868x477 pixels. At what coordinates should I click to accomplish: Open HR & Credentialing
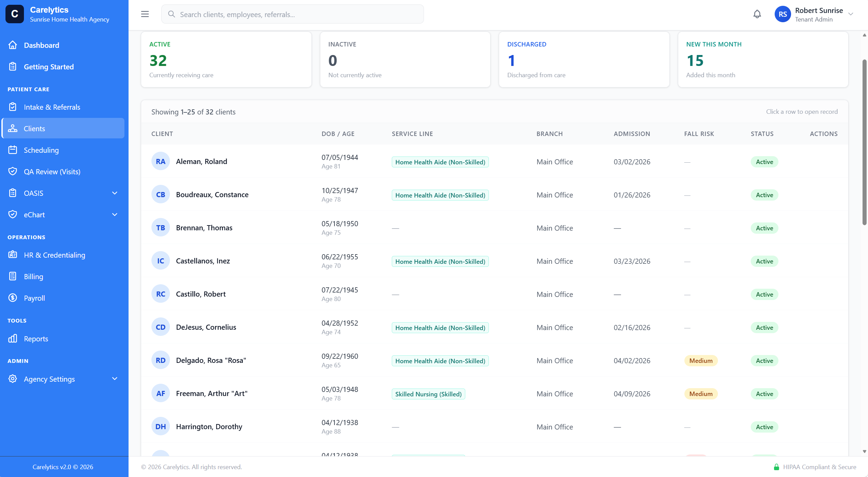point(63,255)
